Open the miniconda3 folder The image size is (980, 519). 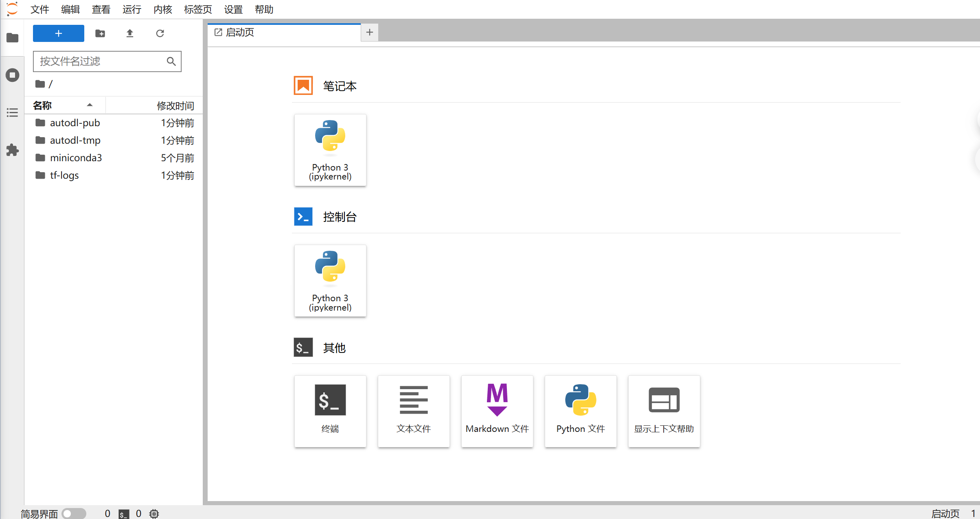click(76, 158)
